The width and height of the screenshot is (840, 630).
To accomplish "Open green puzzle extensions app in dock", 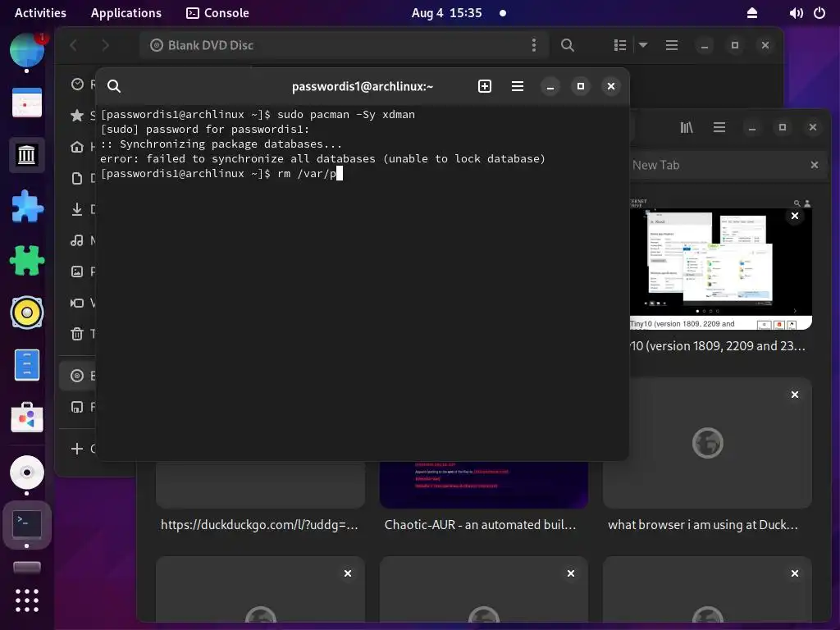I will coord(27,260).
